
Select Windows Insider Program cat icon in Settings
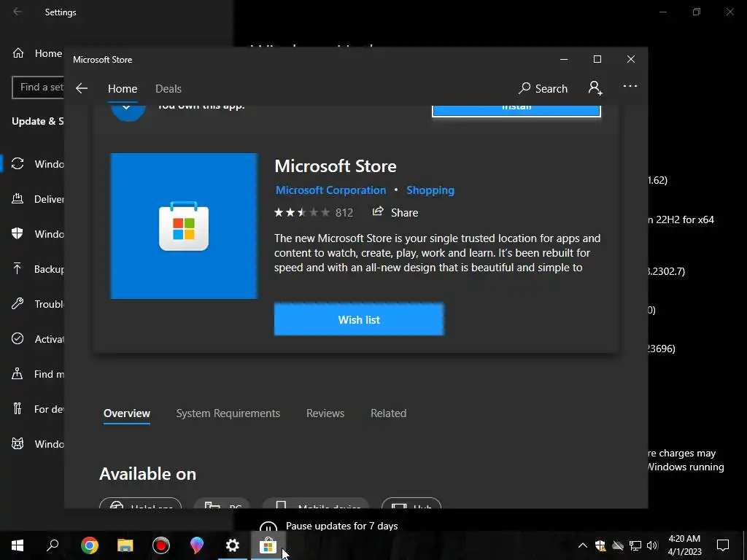(18, 444)
